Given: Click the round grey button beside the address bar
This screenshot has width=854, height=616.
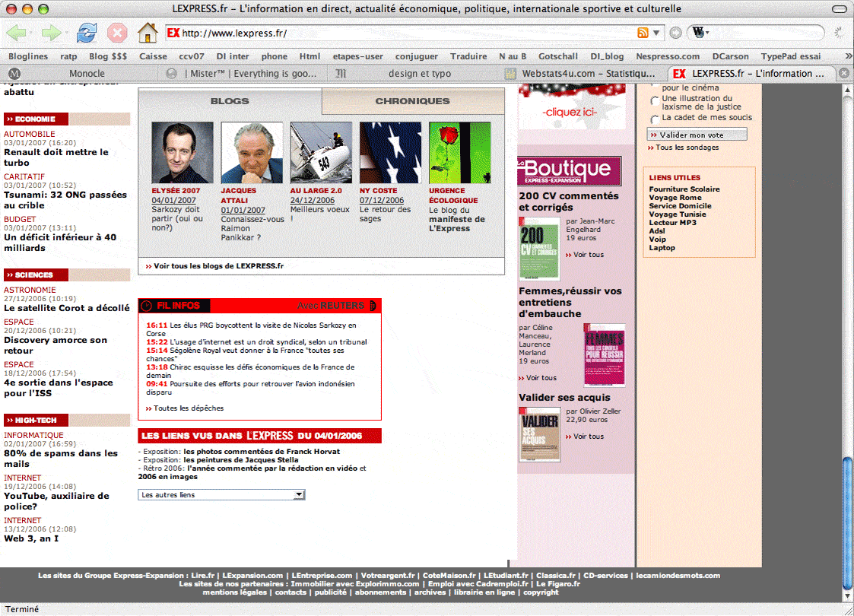Looking at the screenshot, I should point(675,33).
